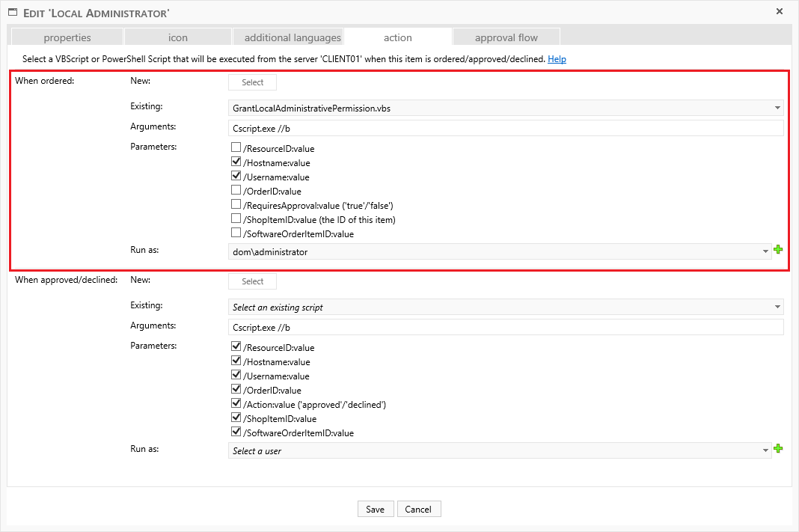Expand 'Select an existing script' dropdown
This screenshot has width=799, height=532.
click(506, 307)
